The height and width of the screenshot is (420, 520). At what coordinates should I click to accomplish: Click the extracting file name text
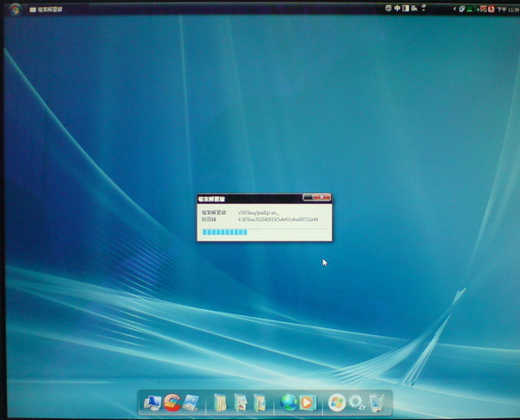click(x=258, y=212)
